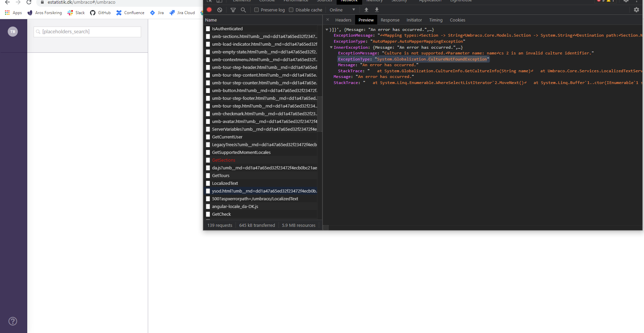Image resolution: width=644 pixels, height=333 pixels.
Task: Export HAR file with download arrow
Action: point(377,10)
